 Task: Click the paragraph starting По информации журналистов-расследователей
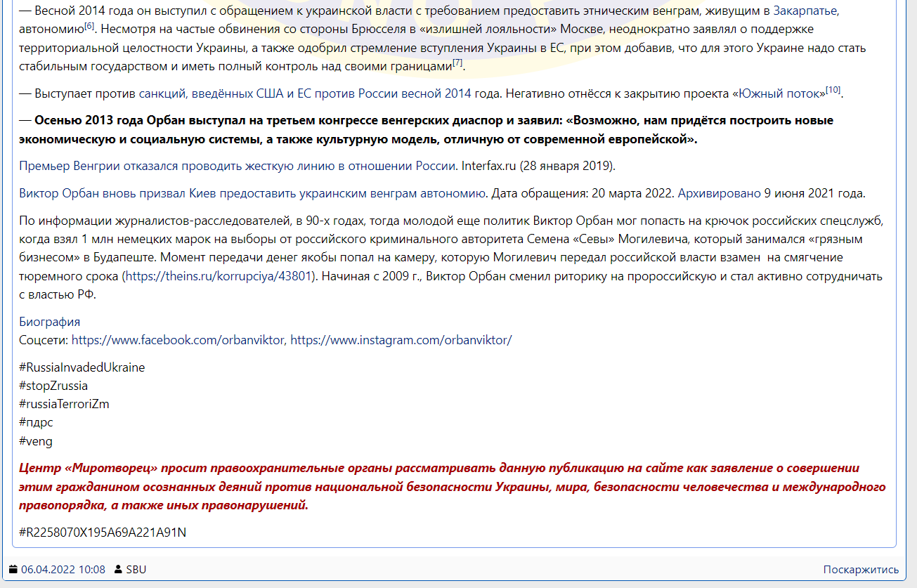[x=450, y=258]
